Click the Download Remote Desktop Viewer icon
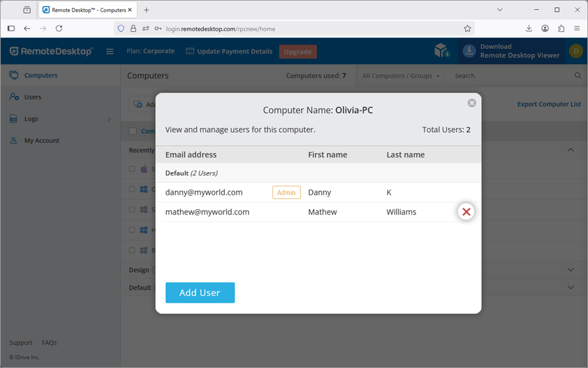This screenshot has width=588, height=368. tap(469, 51)
